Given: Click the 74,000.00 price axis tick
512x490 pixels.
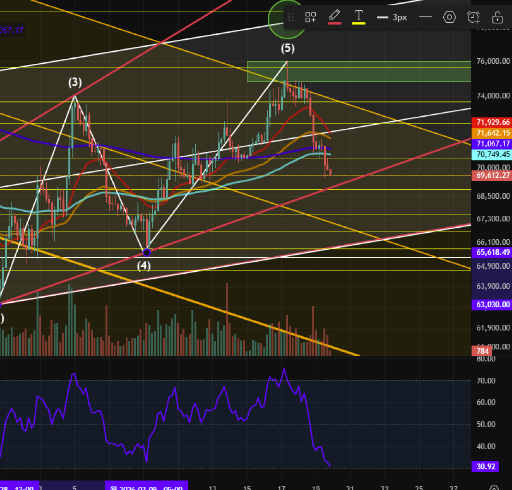Looking at the screenshot, I should (493, 96).
